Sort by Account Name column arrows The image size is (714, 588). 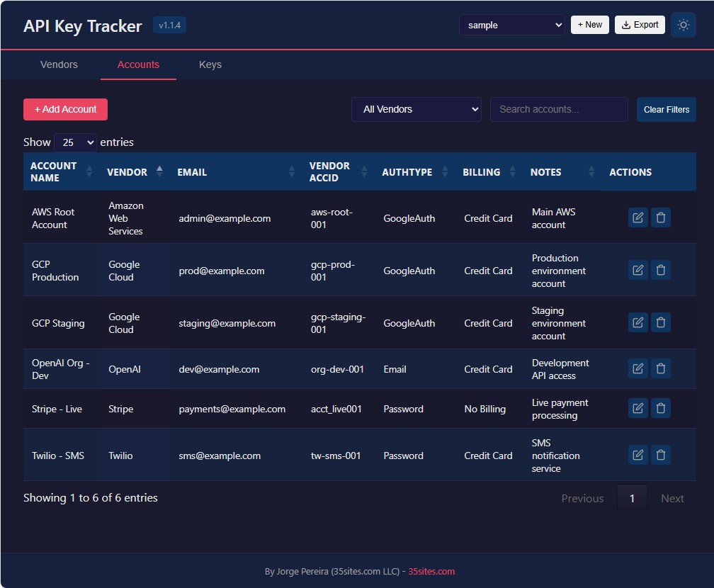pyautogui.click(x=89, y=171)
